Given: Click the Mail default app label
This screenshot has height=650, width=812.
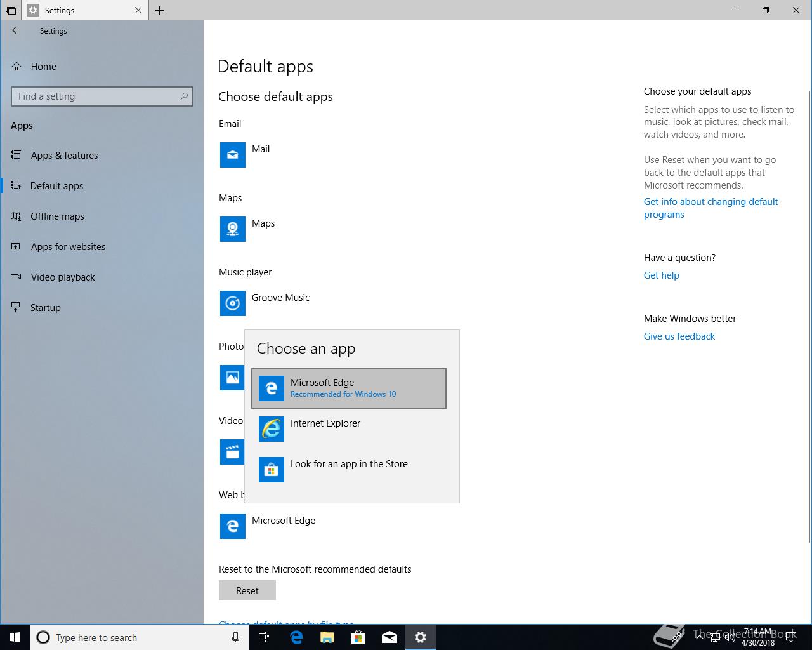Looking at the screenshot, I should pos(261,149).
